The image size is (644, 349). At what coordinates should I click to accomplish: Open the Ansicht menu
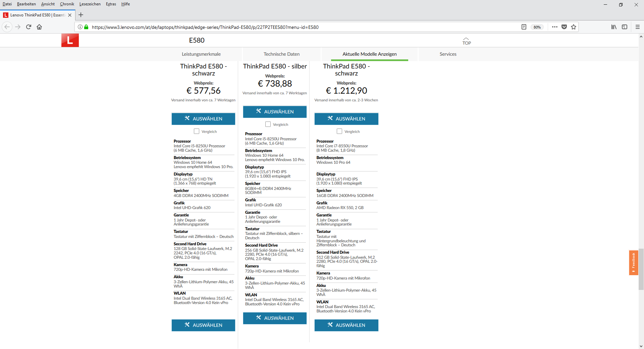(48, 4)
